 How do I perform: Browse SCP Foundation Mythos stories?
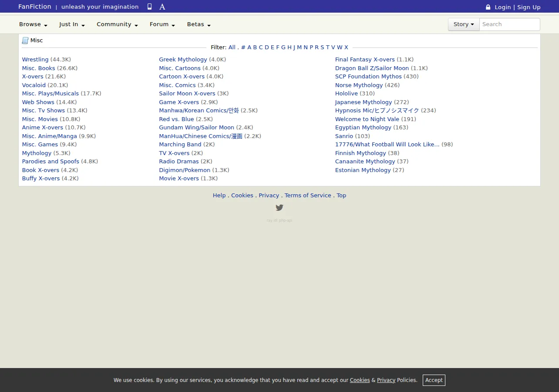tap(368, 77)
